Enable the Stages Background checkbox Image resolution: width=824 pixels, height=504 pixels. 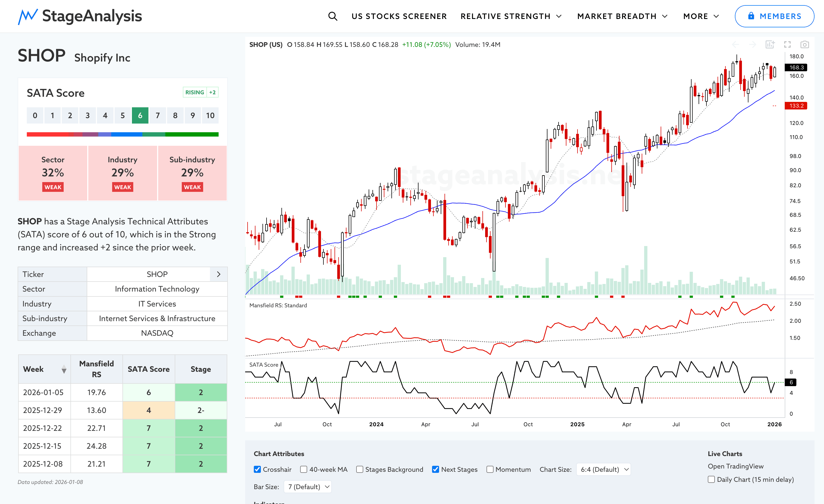359,469
